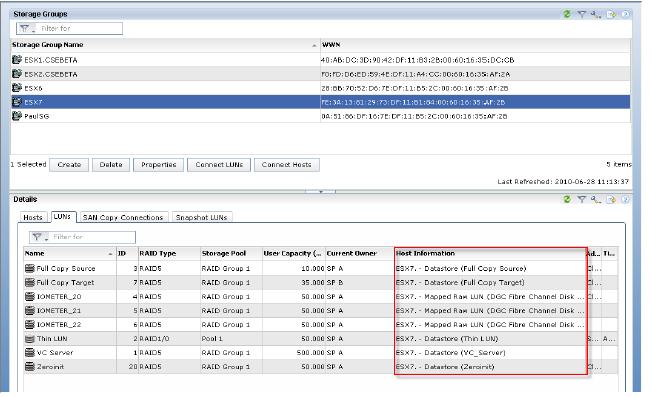Click the storage group icon beside ESX7

point(17,102)
